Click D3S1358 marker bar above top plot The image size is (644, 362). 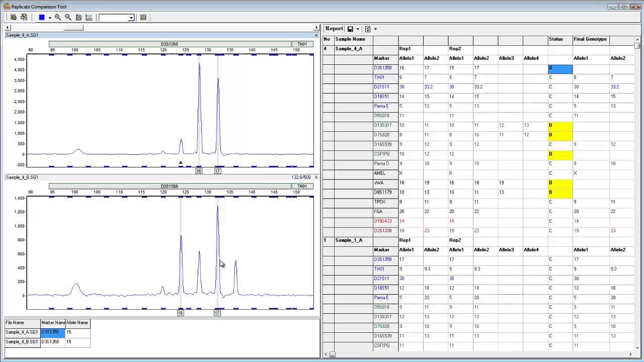[170, 44]
